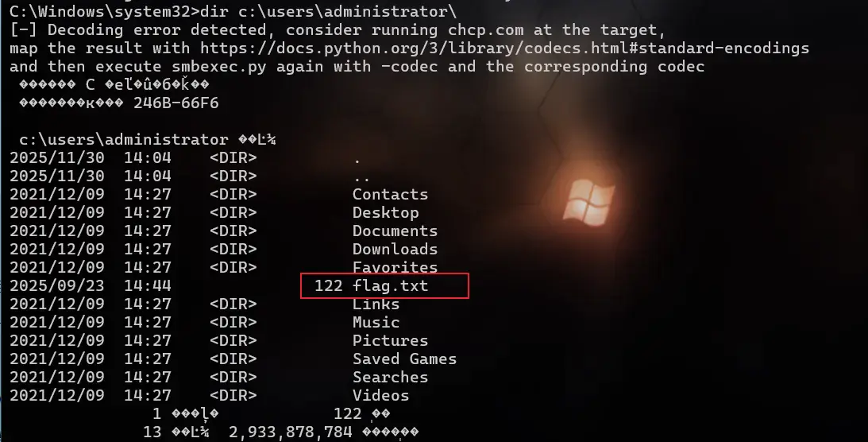The image size is (868, 442).
Task: Click the Downloads folder name
Action: pyautogui.click(x=395, y=250)
